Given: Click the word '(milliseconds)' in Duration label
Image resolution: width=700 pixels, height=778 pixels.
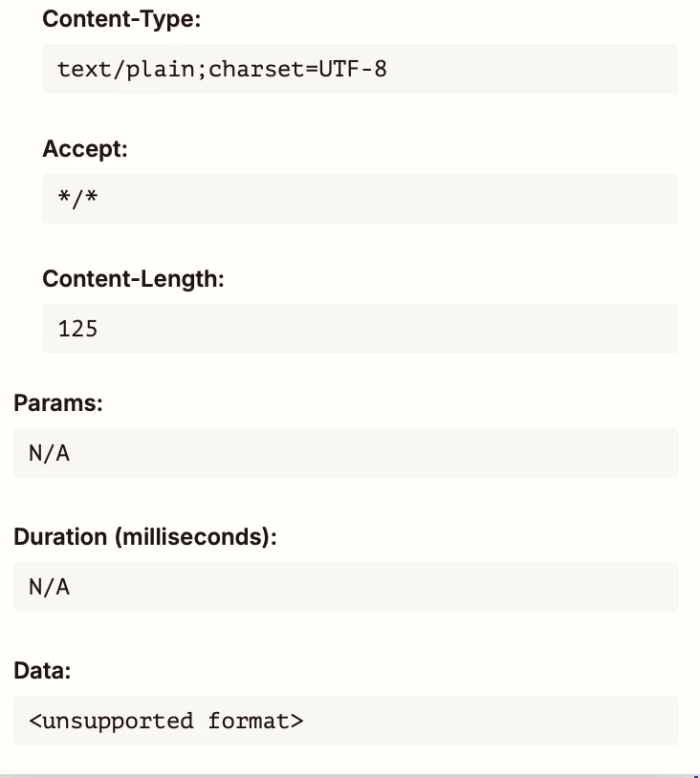Looking at the screenshot, I should click(x=196, y=537).
